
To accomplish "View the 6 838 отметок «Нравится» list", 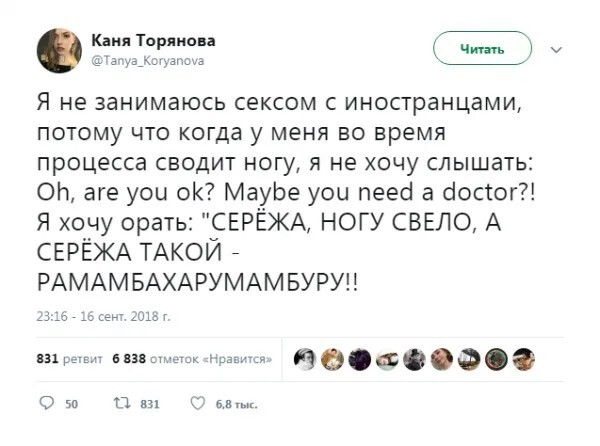I will pyautogui.click(x=192, y=359).
